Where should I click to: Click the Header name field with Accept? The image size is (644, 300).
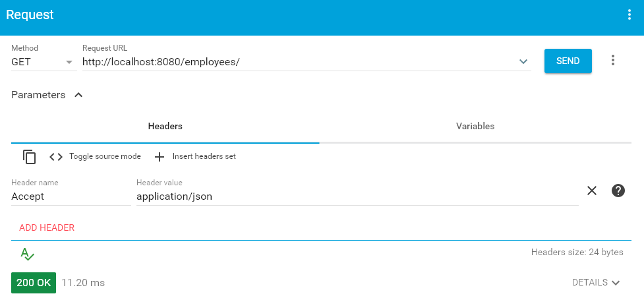click(x=71, y=196)
